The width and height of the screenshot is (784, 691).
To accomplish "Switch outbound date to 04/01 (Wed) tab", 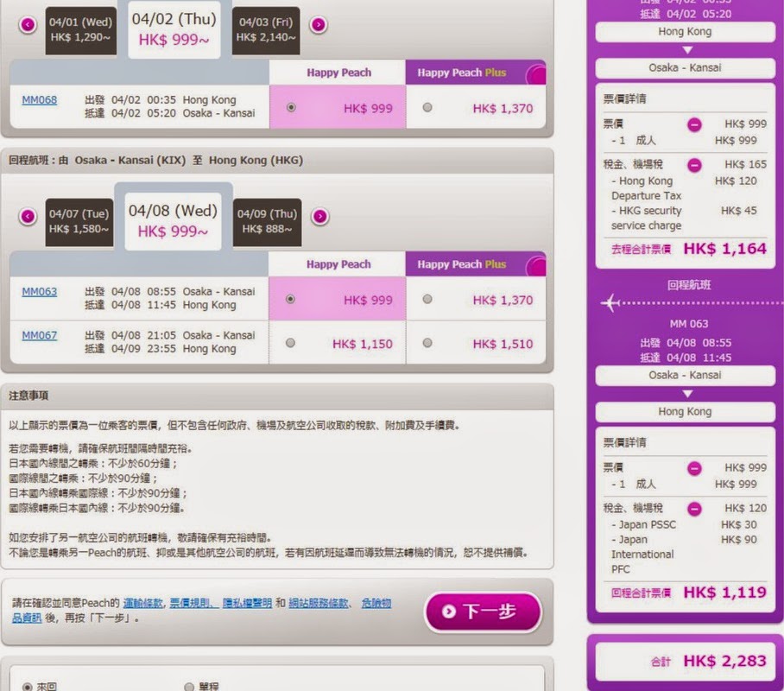I will point(79,29).
